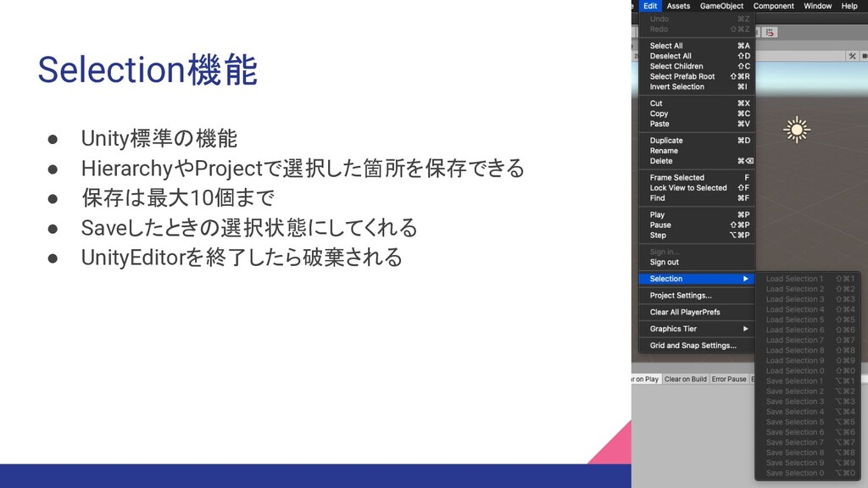
Task: Toggle Error Pause console option
Action: (x=728, y=379)
